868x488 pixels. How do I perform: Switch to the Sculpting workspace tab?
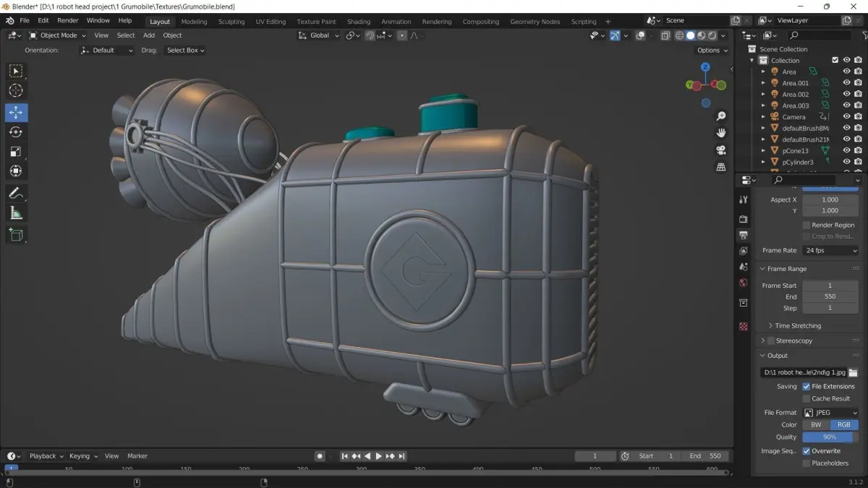click(231, 22)
